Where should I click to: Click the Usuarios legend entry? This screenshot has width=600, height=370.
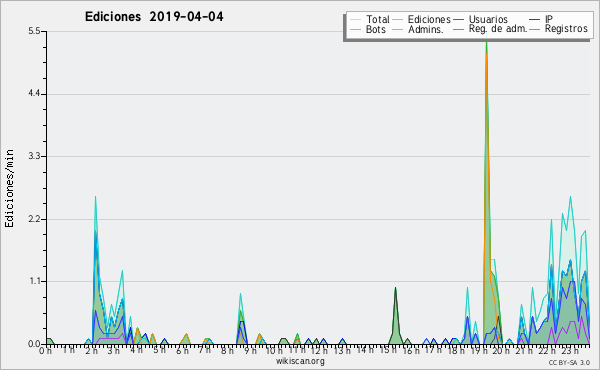pos(481,19)
